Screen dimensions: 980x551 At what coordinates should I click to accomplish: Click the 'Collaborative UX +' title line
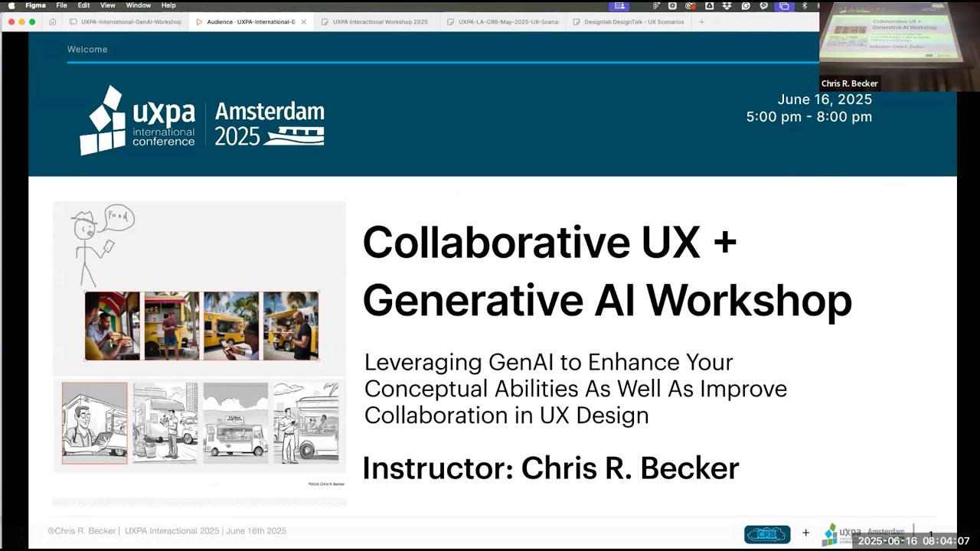click(x=550, y=242)
